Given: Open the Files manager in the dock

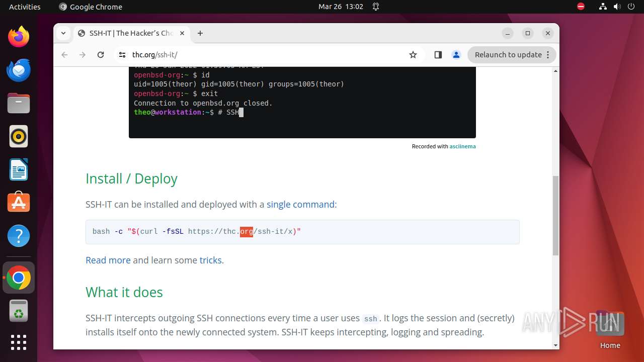Looking at the screenshot, I should pyautogui.click(x=19, y=103).
